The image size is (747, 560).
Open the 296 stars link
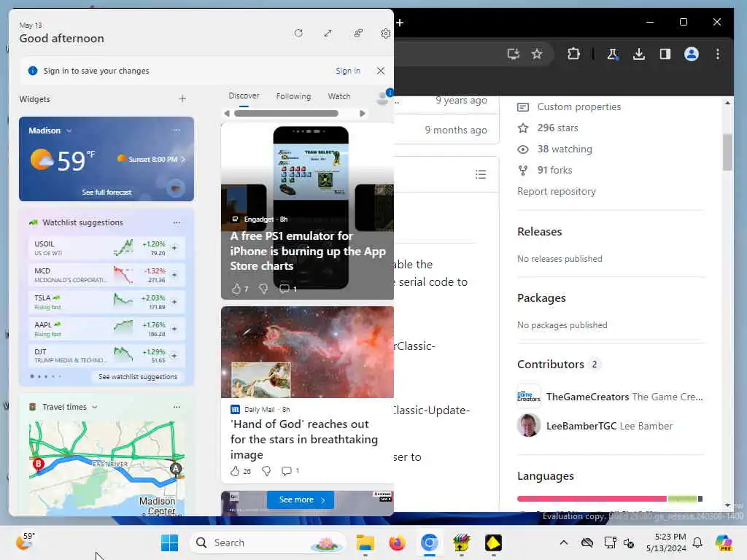coord(557,128)
